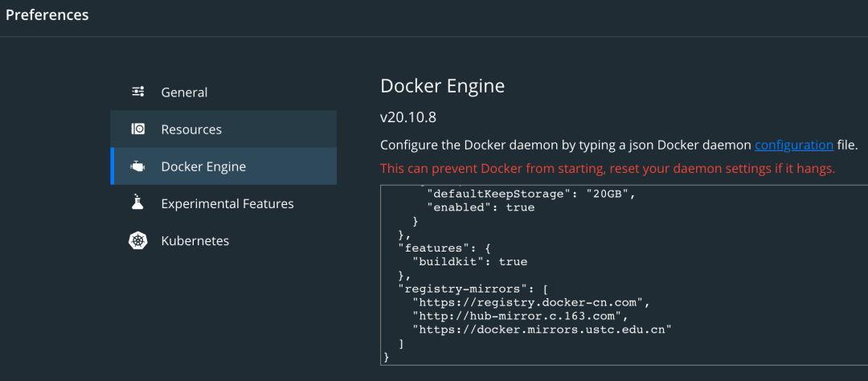Click the Experimental Features flask icon
Screen dimensions: 868x381
[x=138, y=203]
